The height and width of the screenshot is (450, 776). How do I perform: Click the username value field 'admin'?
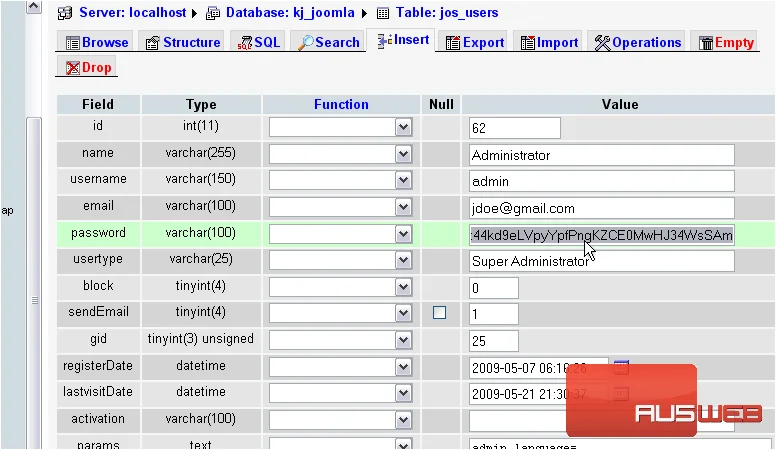click(x=602, y=181)
